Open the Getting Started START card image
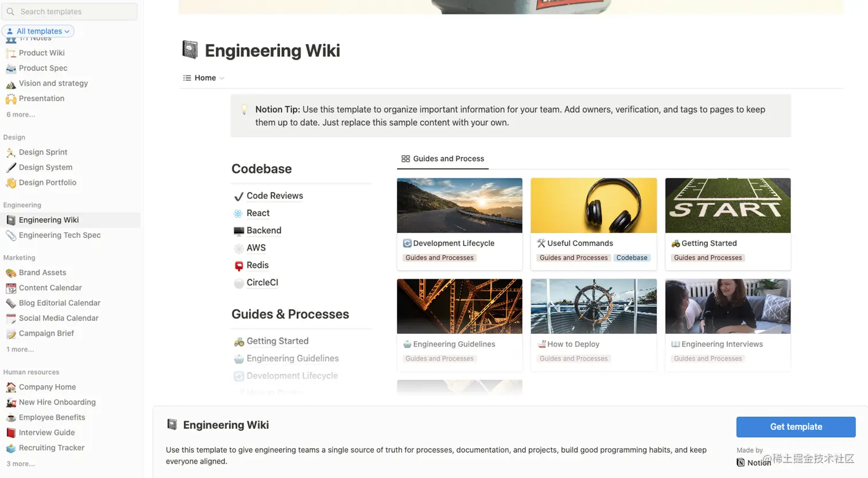The image size is (868, 478). [728, 205]
